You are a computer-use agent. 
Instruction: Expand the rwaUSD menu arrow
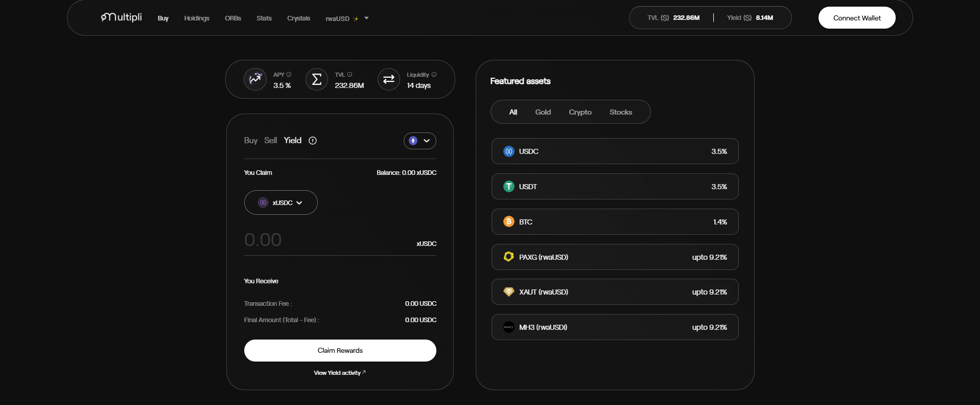click(366, 18)
